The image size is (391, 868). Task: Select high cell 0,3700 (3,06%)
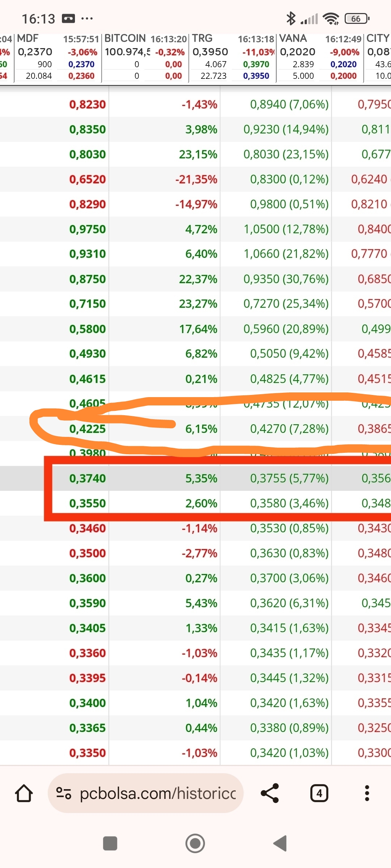pos(289,578)
